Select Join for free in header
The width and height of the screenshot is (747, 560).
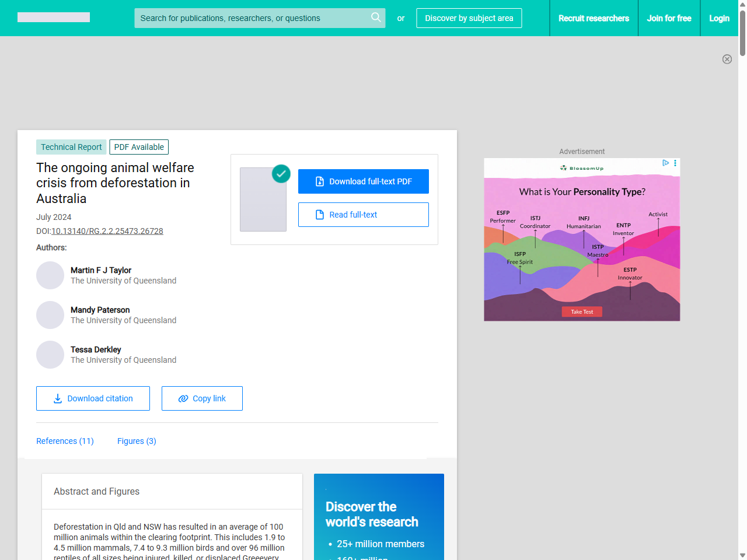pos(669,18)
